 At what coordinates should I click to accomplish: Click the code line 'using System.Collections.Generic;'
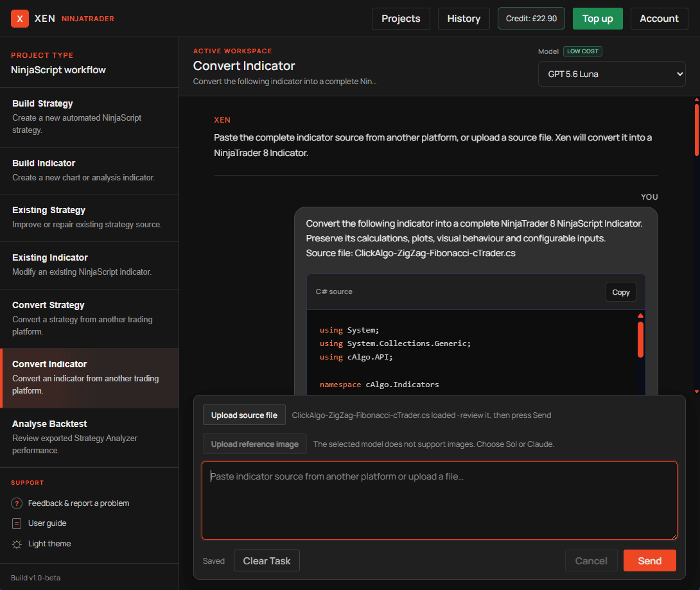point(395,343)
